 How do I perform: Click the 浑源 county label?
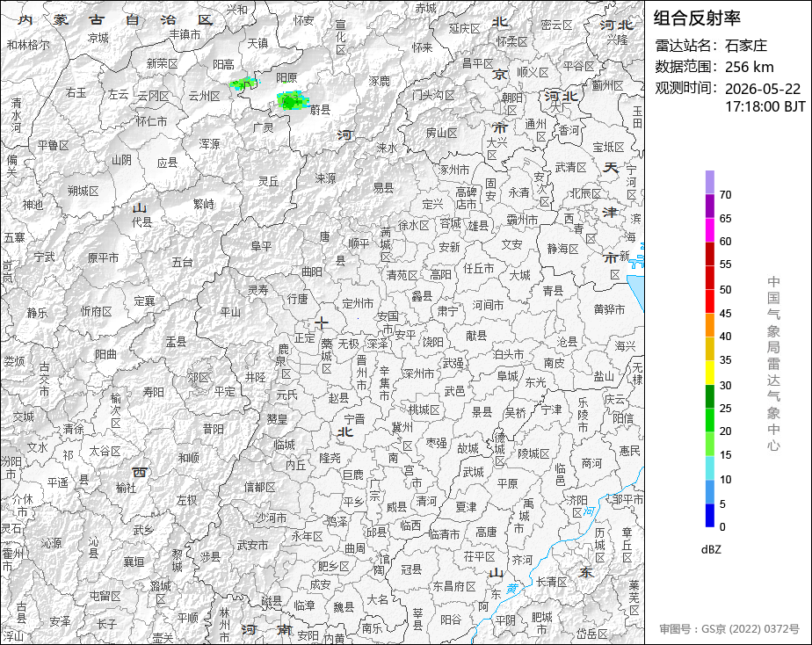click(209, 143)
